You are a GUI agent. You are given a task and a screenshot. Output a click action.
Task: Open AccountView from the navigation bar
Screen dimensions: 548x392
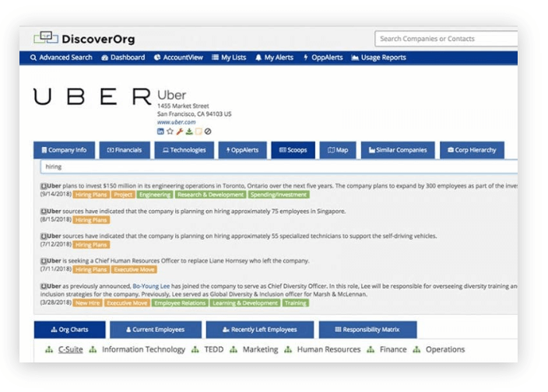(178, 58)
